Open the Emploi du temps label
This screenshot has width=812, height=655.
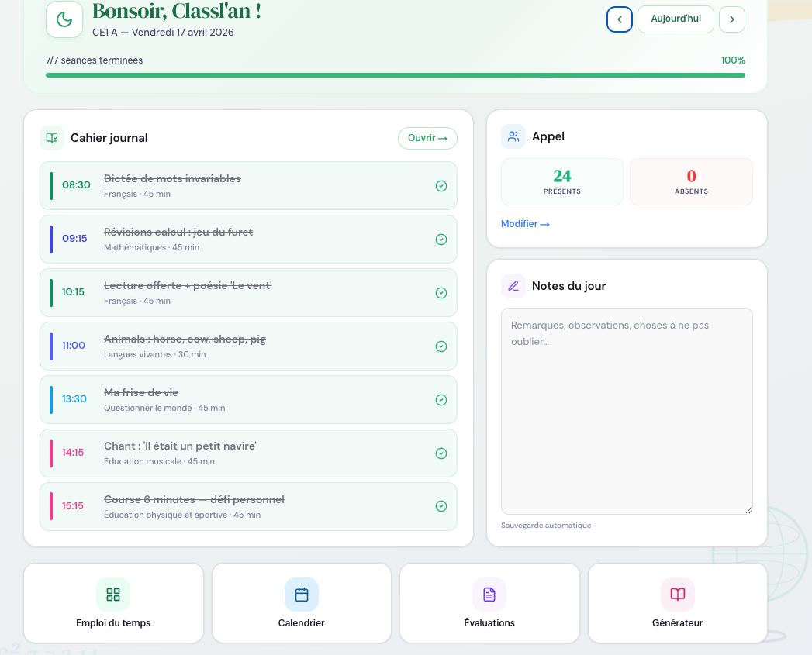113,623
